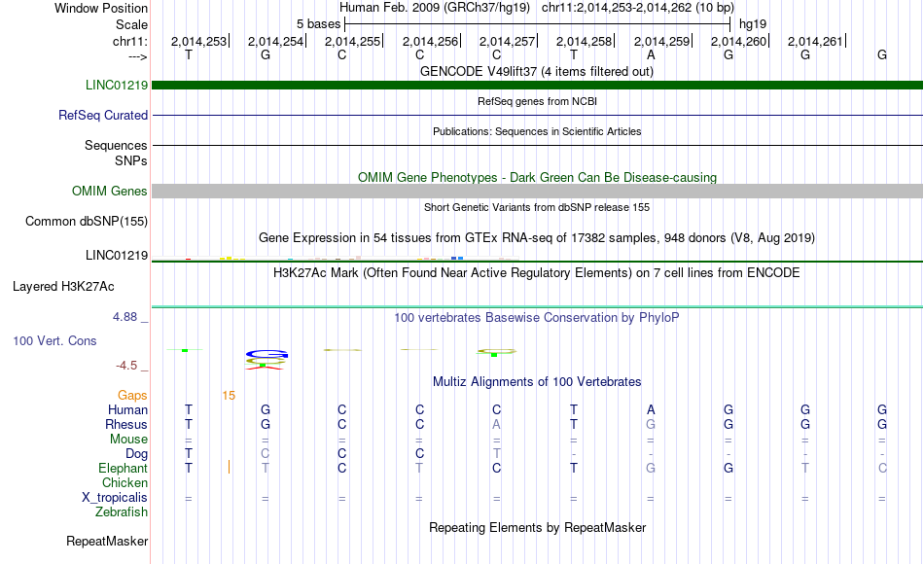Click the Dog species label
Screen dimensions: 924x564
(x=136, y=454)
